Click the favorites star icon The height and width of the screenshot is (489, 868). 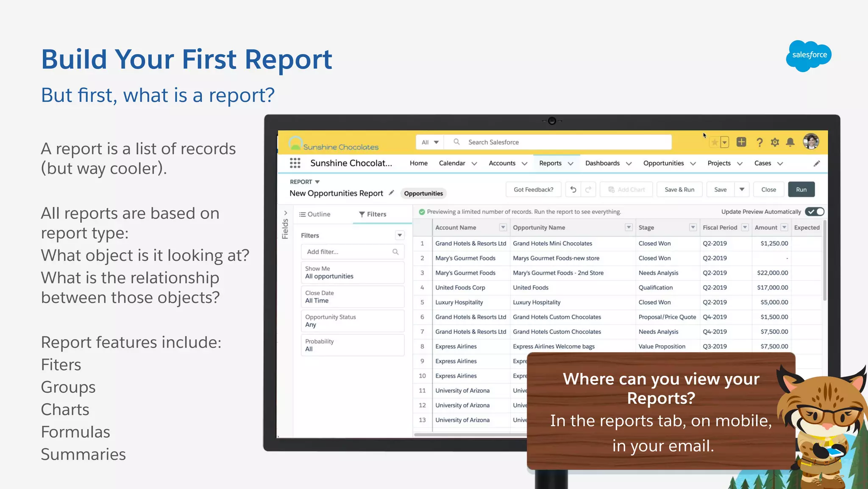715,143
